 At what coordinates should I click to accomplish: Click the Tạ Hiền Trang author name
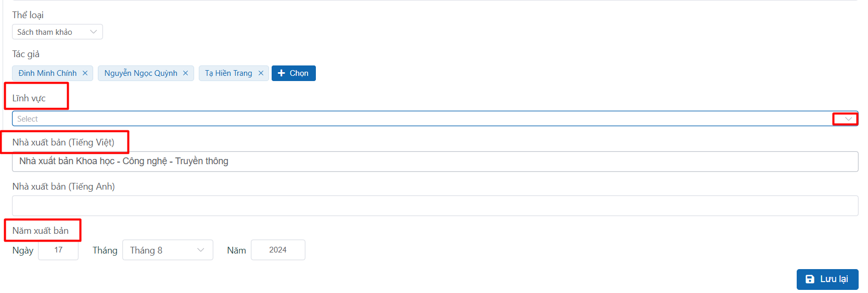228,73
